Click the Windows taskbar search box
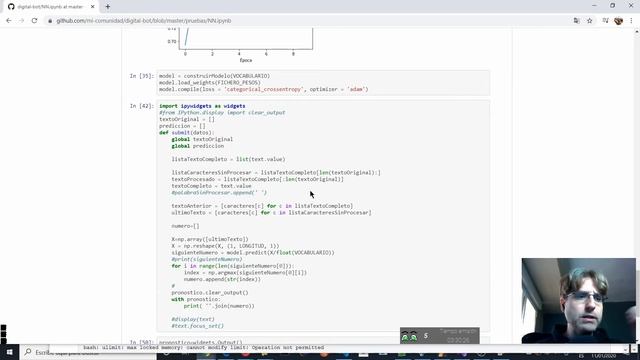Image resolution: width=640 pixels, height=360 pixels. point(88,352)
